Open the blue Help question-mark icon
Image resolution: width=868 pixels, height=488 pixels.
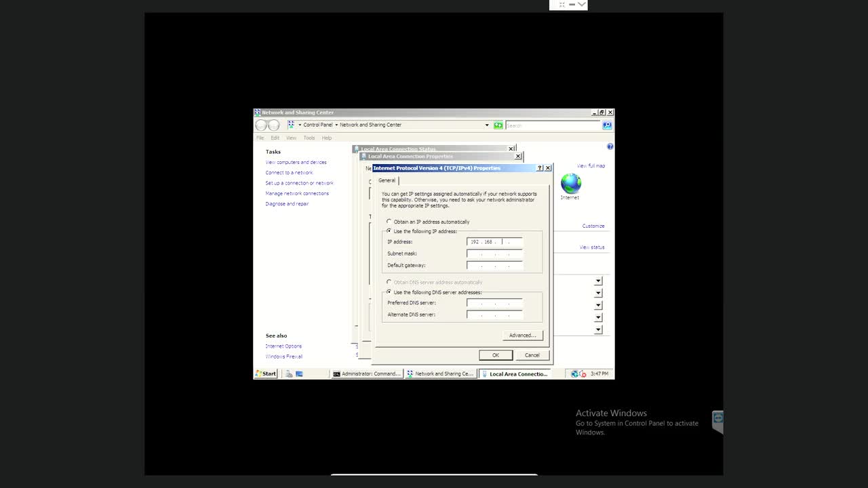610,146
